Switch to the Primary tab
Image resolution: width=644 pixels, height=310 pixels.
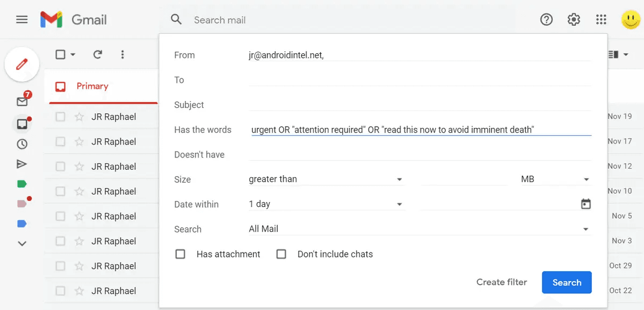[92, 86]
